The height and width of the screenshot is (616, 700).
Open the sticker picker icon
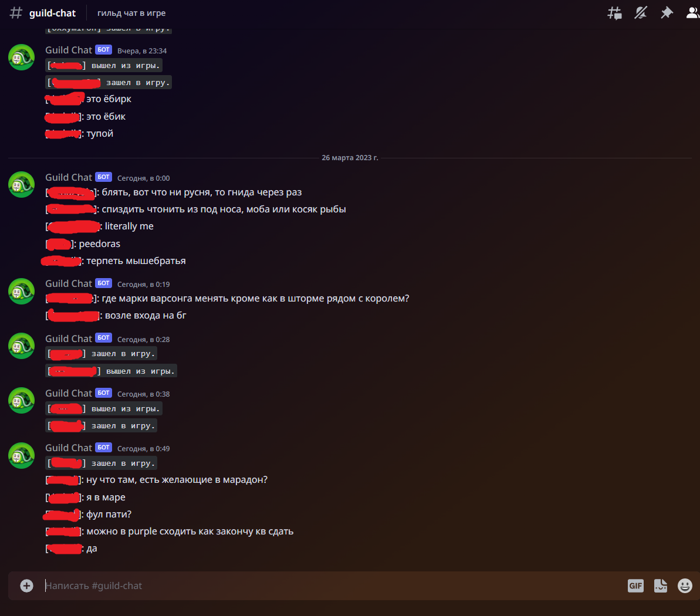point(660,585)
